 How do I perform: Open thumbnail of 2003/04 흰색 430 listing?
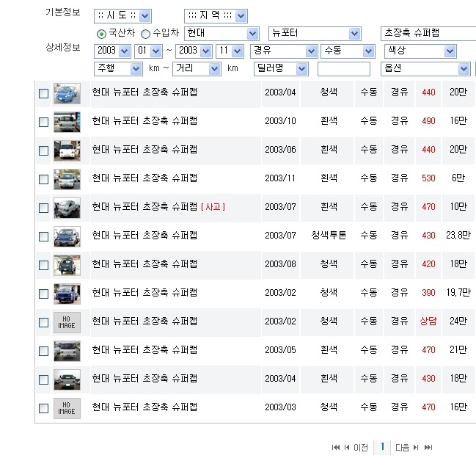[x=67, y=379]
